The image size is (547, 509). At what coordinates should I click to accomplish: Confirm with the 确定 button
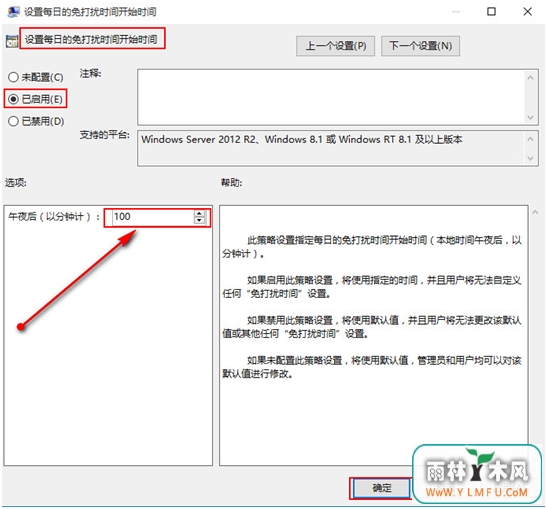(382, 488)
